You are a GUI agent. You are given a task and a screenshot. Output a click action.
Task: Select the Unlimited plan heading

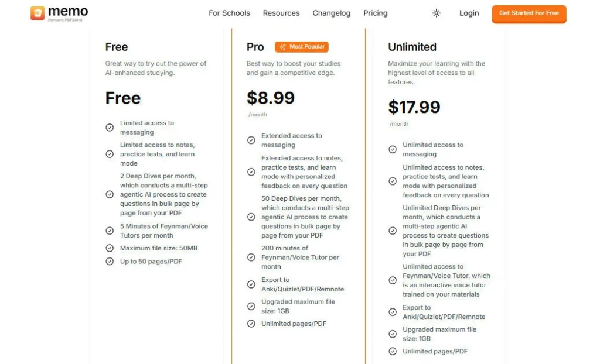point(412,47)
